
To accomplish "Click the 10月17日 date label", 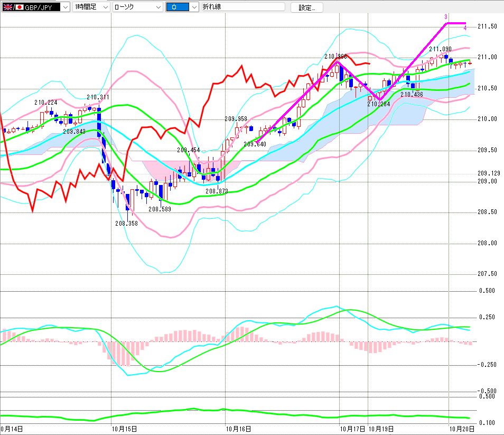I will (x=352, y=429).
